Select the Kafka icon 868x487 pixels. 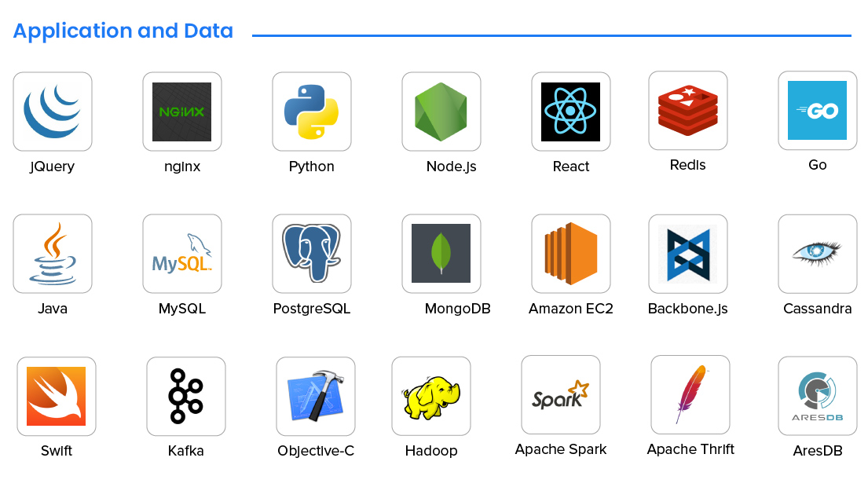pos(185,396)
